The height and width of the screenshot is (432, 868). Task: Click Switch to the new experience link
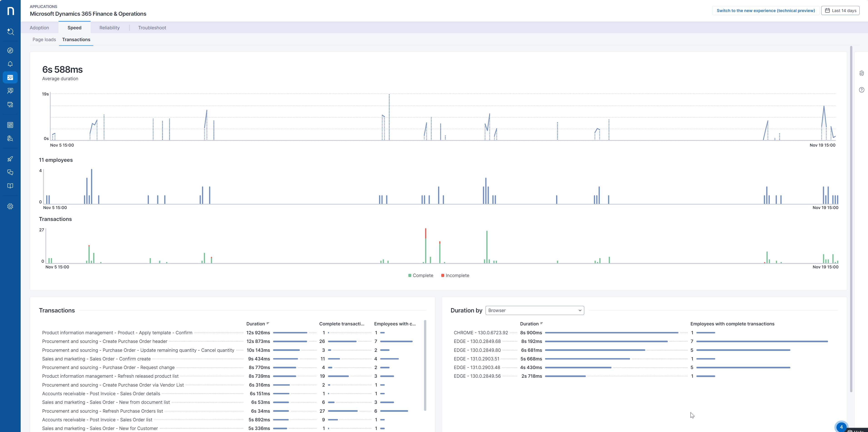point(766,10)
